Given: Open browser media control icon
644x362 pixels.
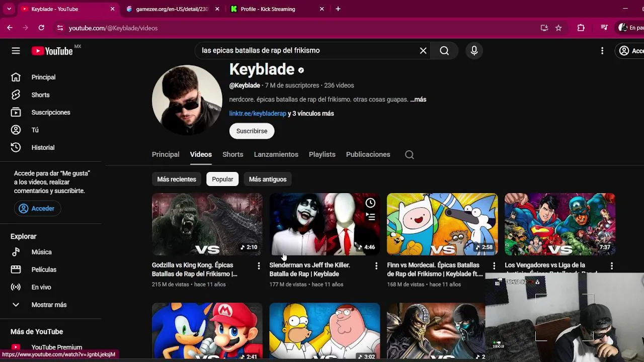Looking at the screenshot, I should pyautogui.click(x=604, y=28).
